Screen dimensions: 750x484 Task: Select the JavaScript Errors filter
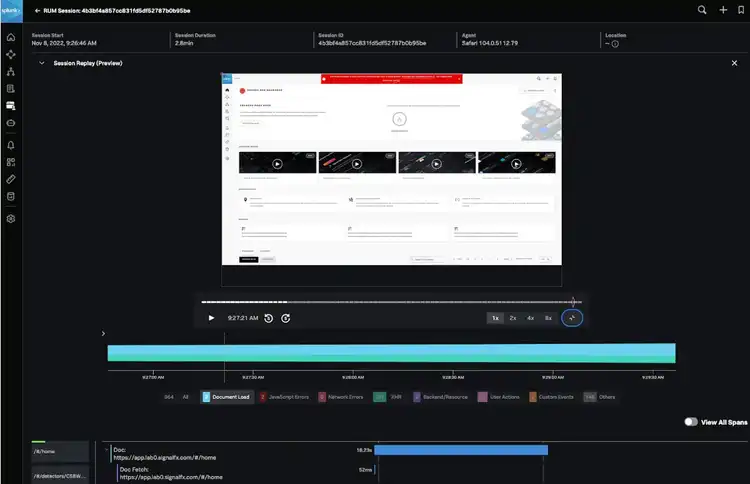coord(284,397)
